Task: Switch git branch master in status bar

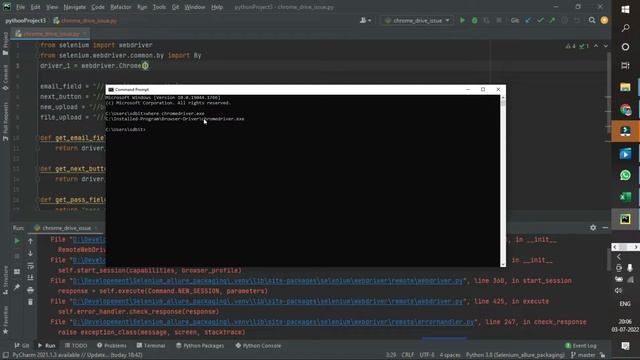Action: (584, 355)
